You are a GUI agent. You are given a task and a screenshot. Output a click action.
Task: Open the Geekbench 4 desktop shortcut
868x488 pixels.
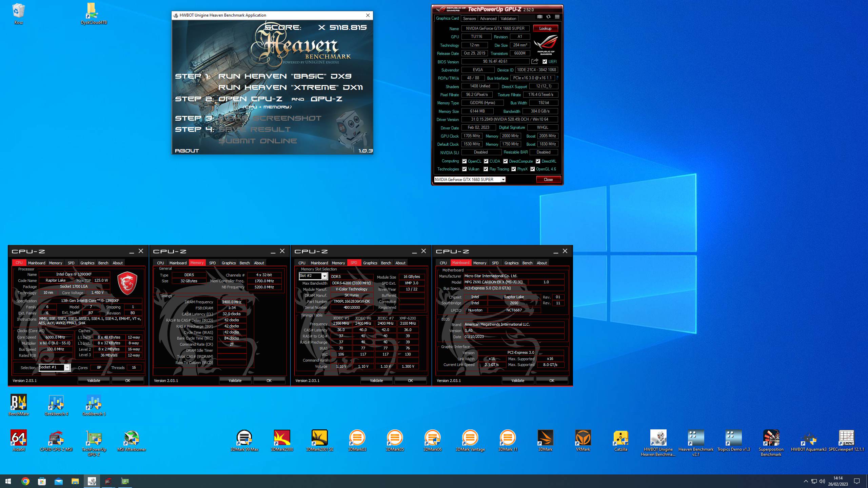56,405
